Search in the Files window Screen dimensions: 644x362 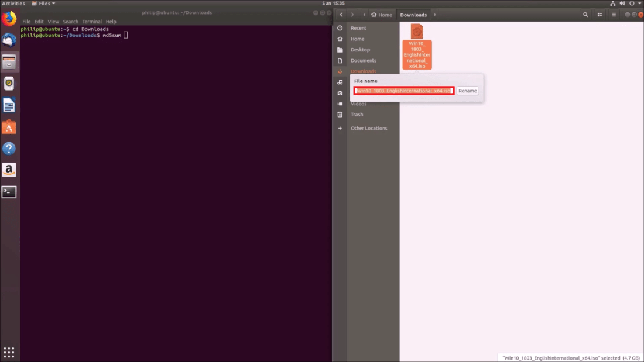(x=585, y=15)
